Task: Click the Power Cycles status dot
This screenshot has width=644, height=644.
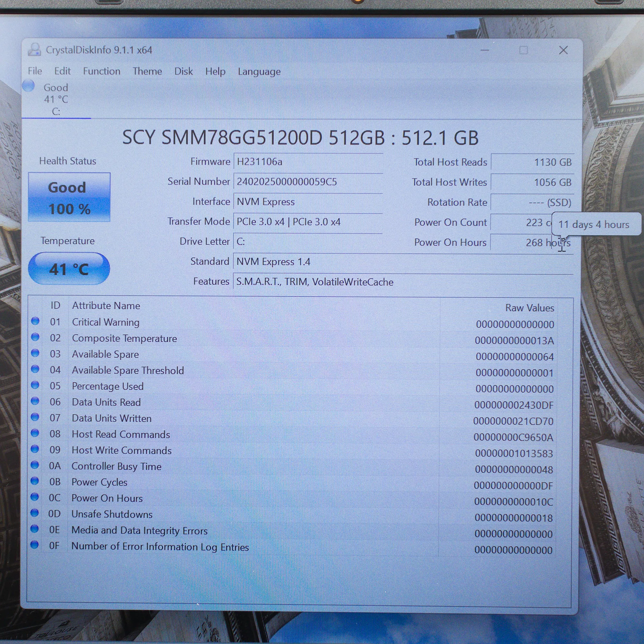Action: pyautogui.click(x=35, y=481)
